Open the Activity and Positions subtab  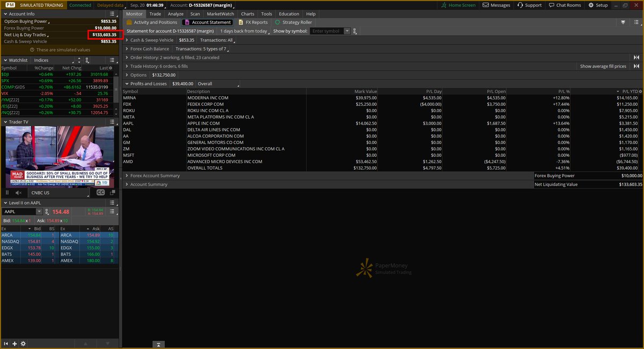coord(152,23)
